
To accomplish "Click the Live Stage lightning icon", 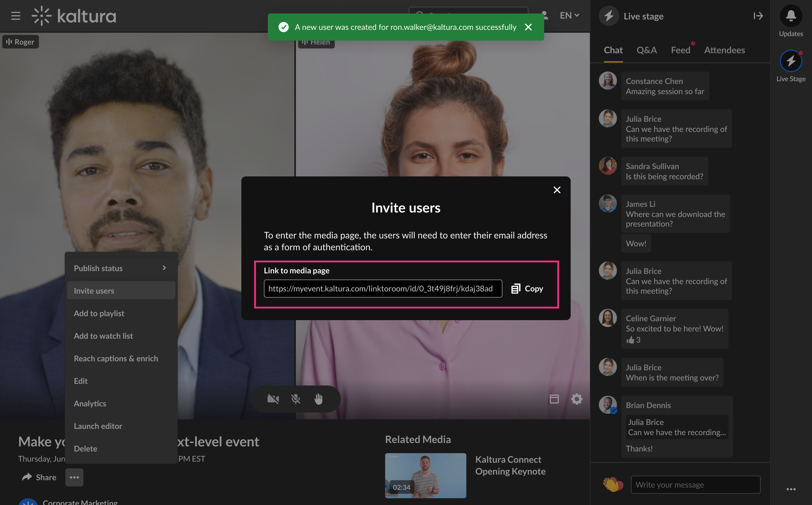I will tap(791, 61).
